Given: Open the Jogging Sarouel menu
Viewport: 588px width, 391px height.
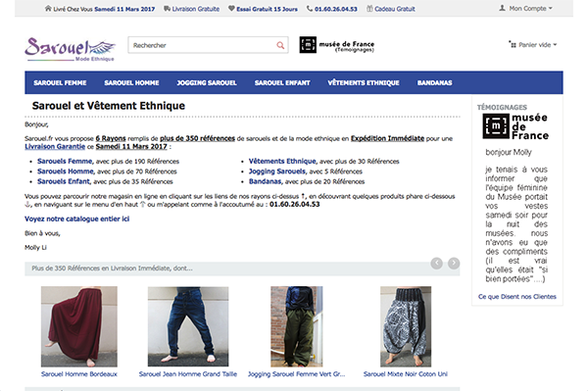Looking at the screenshot, I should 207,83.
